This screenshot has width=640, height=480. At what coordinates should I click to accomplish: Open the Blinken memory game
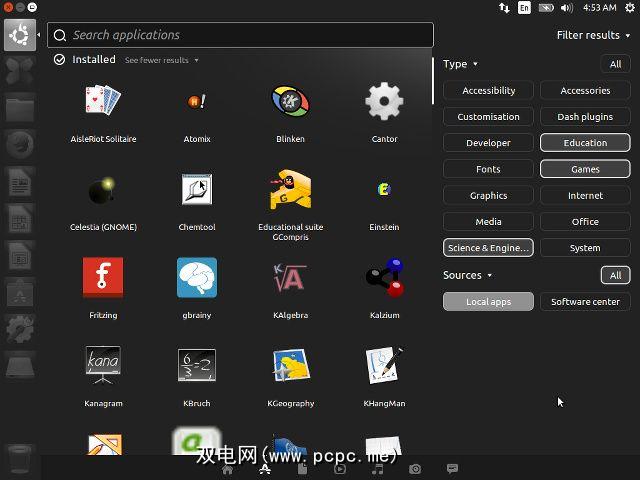coord(290,111)
